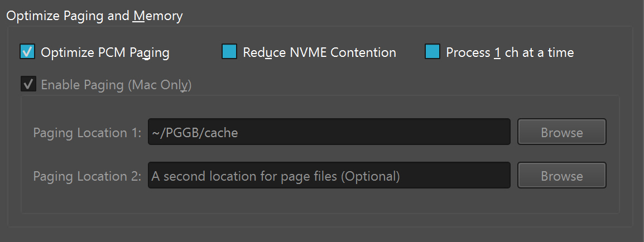Focus the Paging Location 2 path field
The width and height of the screenshot is (644, 242).
329,175
